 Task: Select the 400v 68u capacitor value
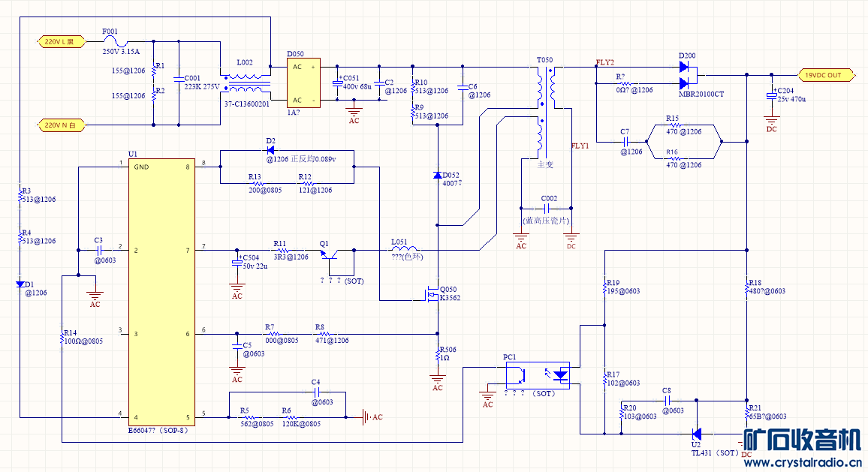[x=357, y=87]
